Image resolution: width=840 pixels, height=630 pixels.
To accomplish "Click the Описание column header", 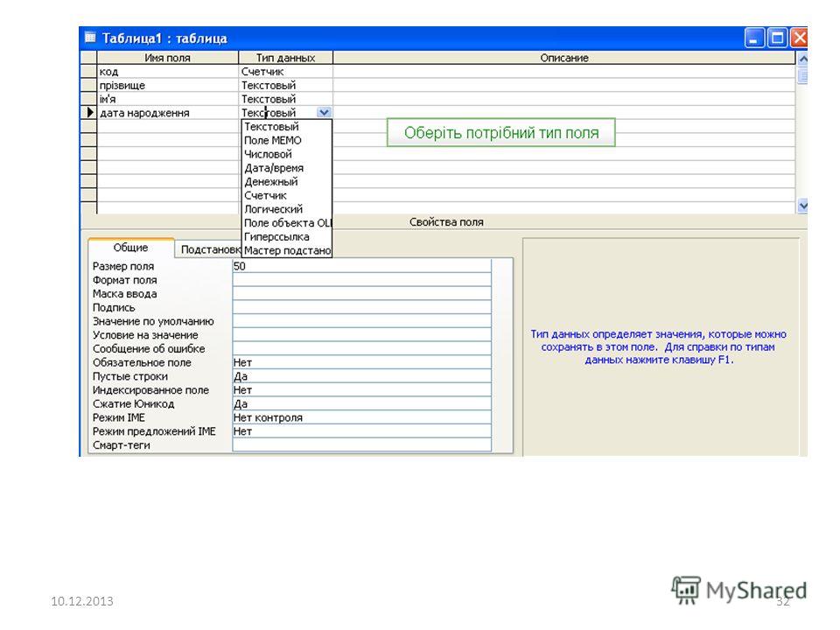I will tap(564, 58).
